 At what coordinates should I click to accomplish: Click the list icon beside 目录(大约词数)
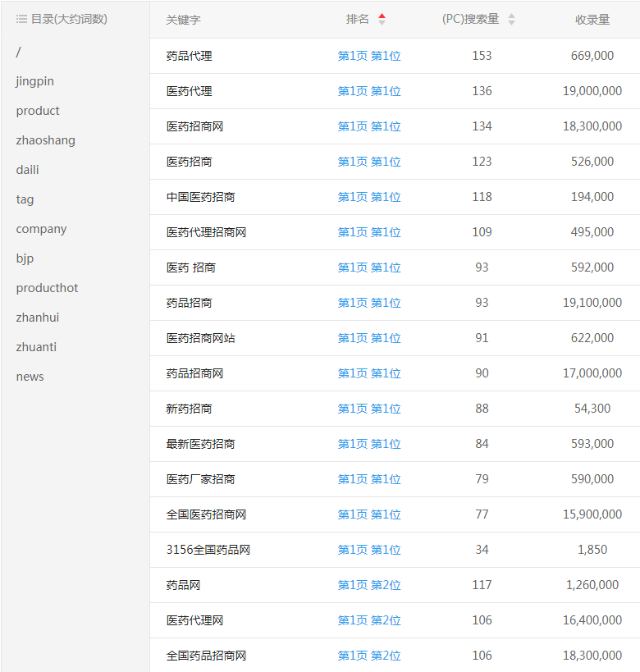21,19
